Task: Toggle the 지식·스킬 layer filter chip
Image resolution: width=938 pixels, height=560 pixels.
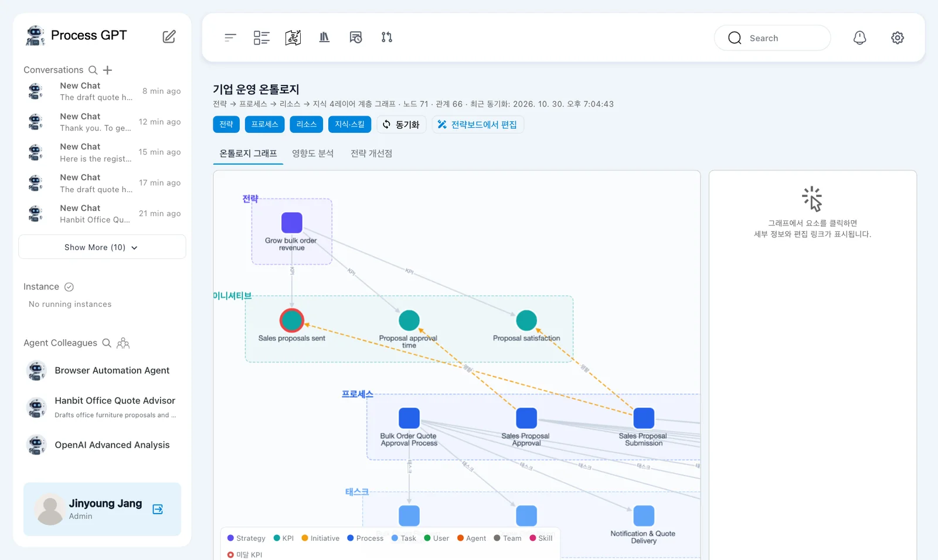Action: (x=350, y=124)
